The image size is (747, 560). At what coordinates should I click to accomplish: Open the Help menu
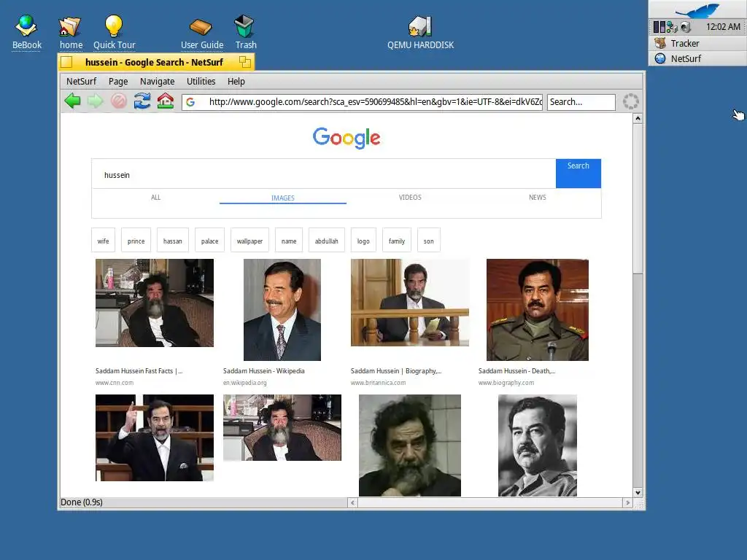236,82
